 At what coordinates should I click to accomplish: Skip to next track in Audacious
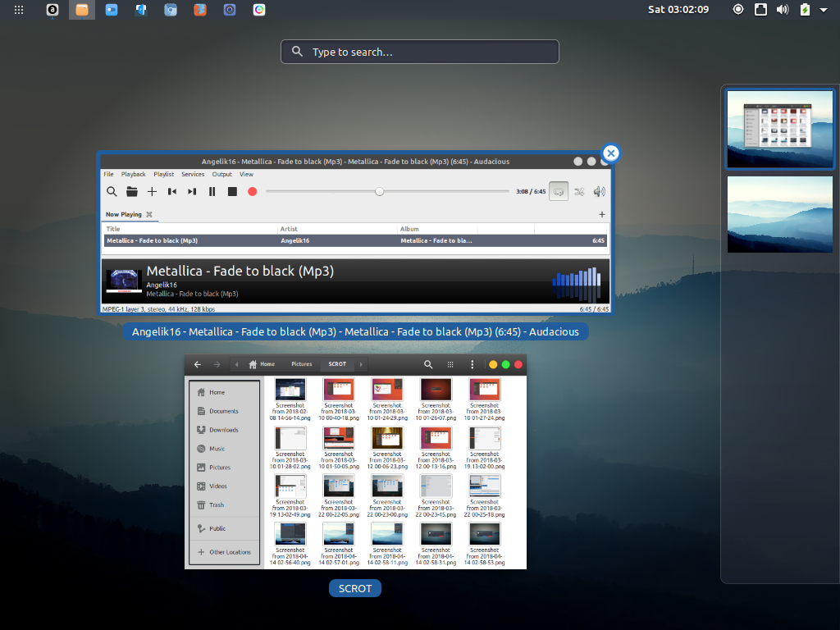[x=192, y=191]
